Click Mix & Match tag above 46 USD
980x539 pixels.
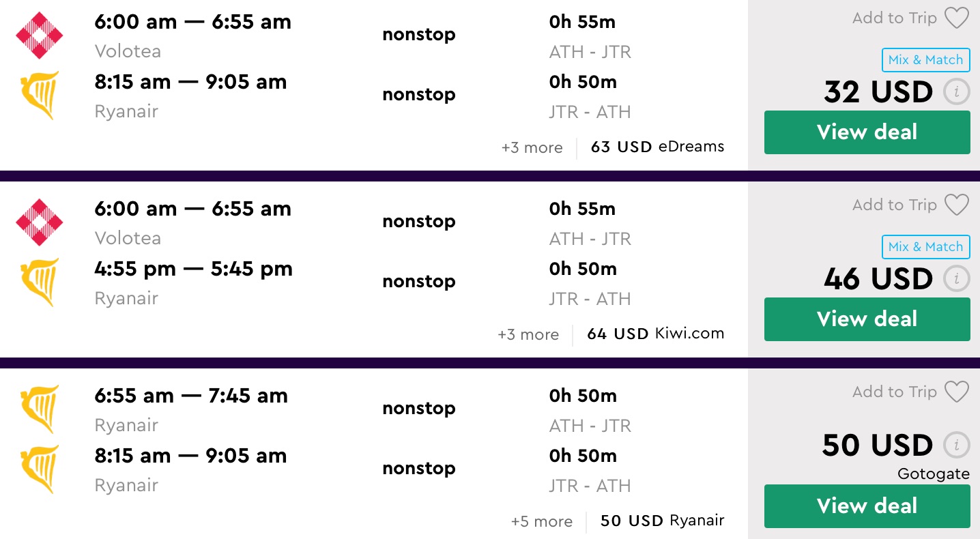[x=925, y=247]
